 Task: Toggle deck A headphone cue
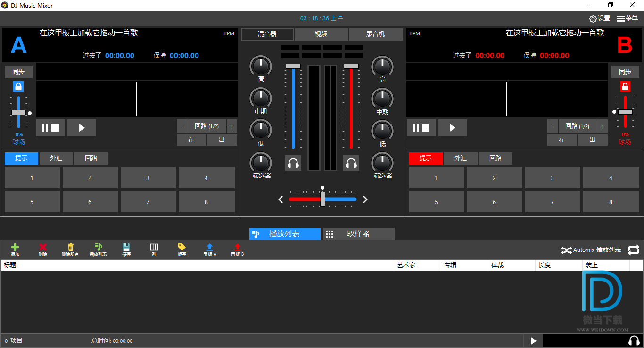click(x=293, y=163)
